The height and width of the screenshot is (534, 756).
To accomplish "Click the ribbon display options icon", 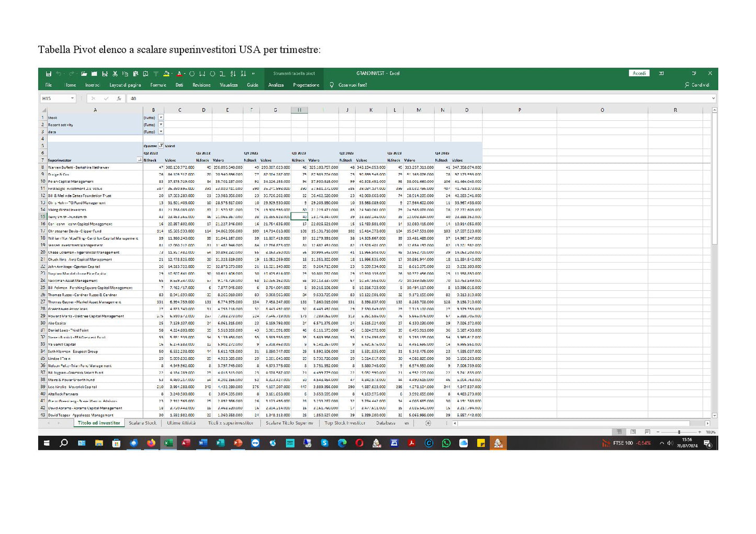I will [x=661, y=73].
